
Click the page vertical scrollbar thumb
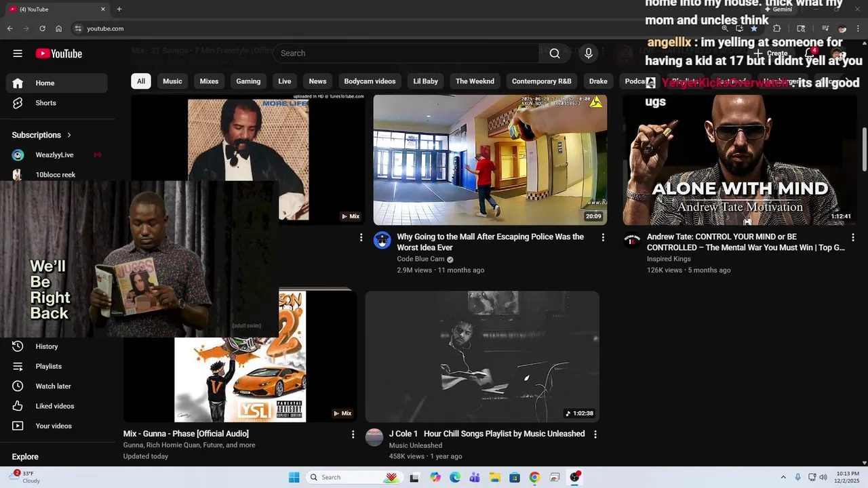864,150
